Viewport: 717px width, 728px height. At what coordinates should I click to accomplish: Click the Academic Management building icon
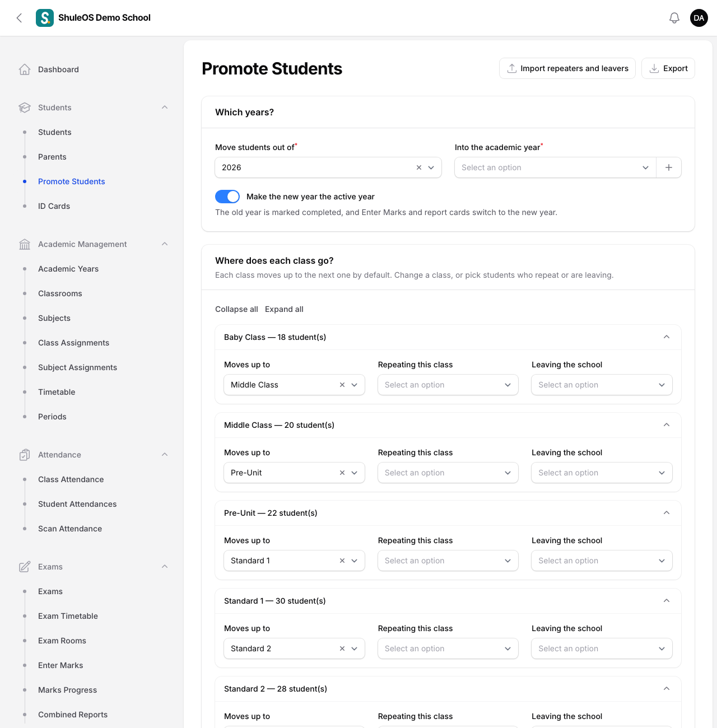[x=25, y=244]
